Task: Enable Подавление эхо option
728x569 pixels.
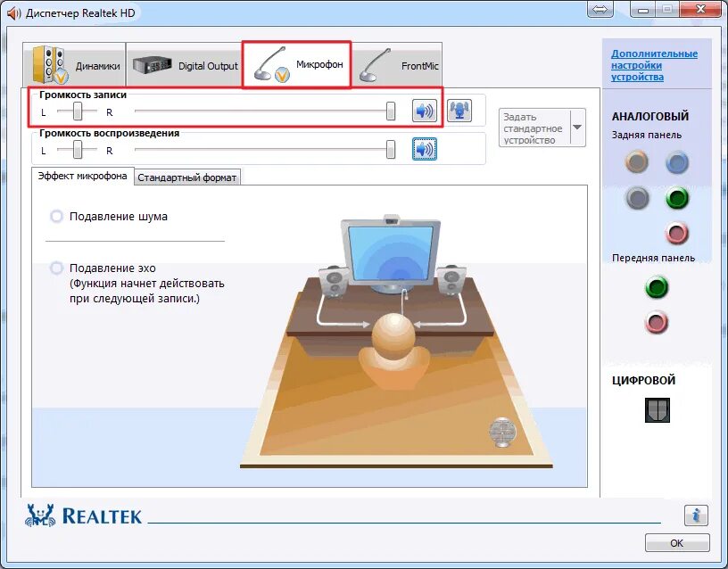Action: tap(56, 268)
